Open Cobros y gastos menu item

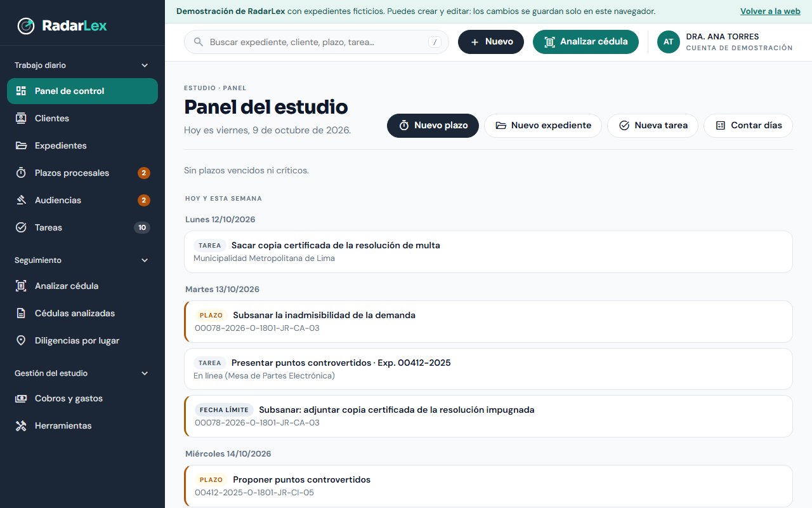point(82,398)
